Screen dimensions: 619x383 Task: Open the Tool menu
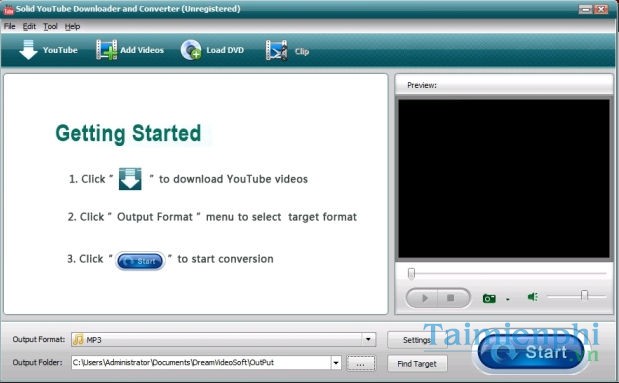[x=50, y=26]
